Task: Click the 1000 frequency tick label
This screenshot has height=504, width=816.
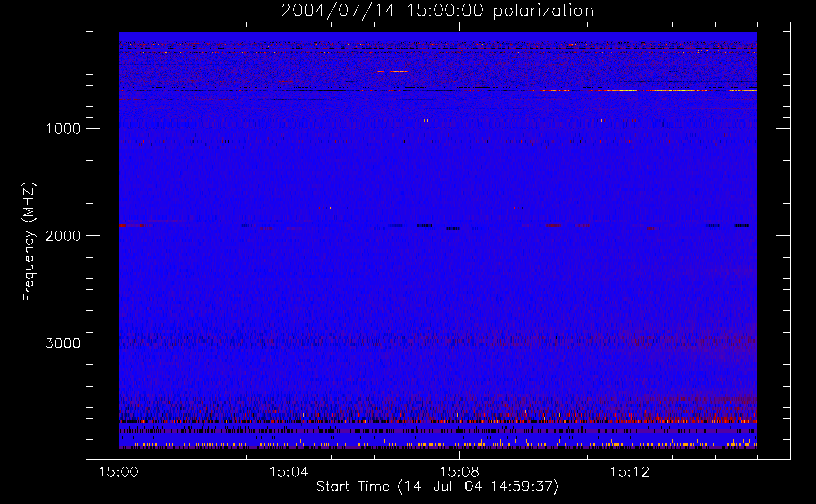Action: [x=63, y=129]
